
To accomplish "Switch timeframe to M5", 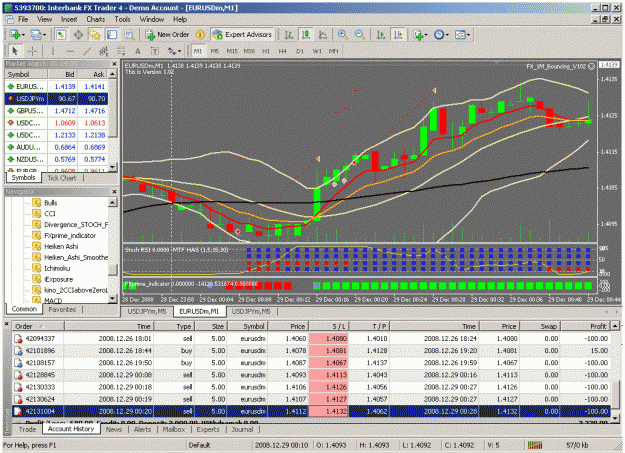I will 215,51.
